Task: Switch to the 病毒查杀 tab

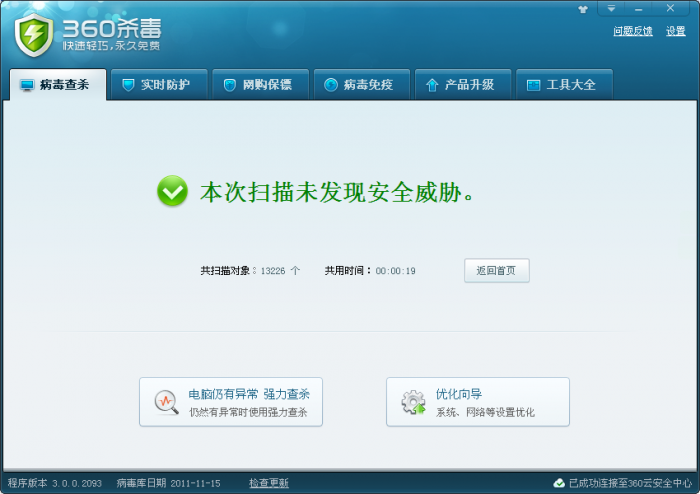Action: click(58, 84)
